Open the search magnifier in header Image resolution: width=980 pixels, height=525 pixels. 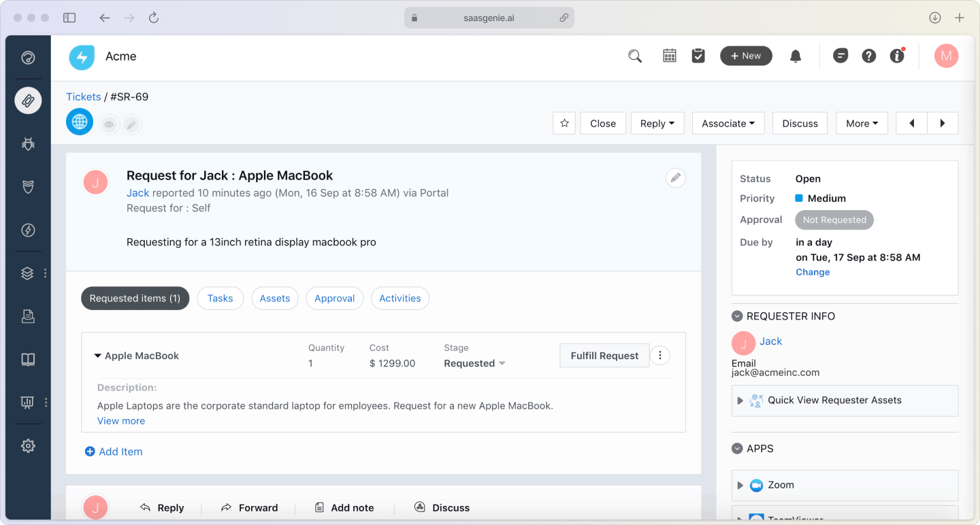coord(635,56)
